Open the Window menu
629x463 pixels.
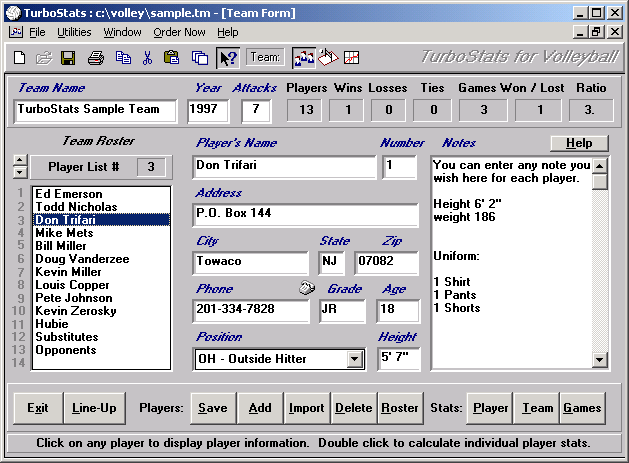[122, 32]
